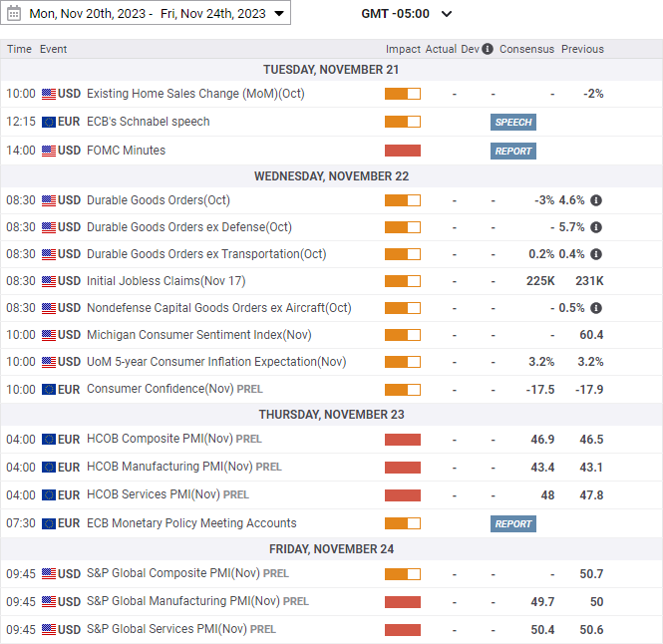Click US flag on S&P Global Services PMI row
Screen dimensions: 663x644
pos(49,630)
